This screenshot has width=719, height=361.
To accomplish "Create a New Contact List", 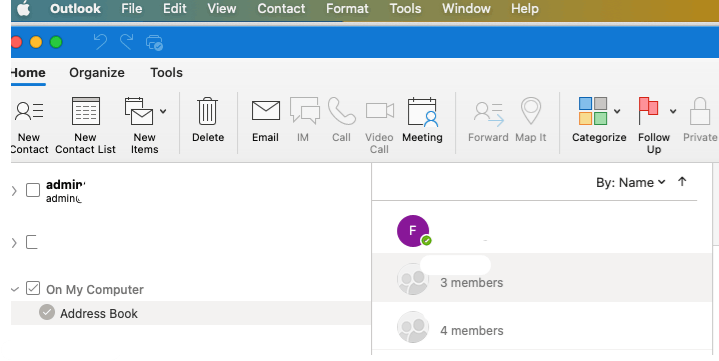I will click(x=85, y=126).
